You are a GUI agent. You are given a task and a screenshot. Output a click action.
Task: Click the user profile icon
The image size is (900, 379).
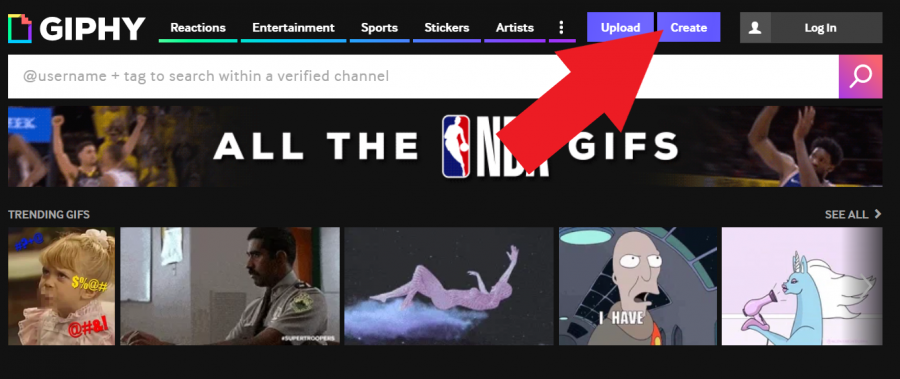(x=755, y=28)
